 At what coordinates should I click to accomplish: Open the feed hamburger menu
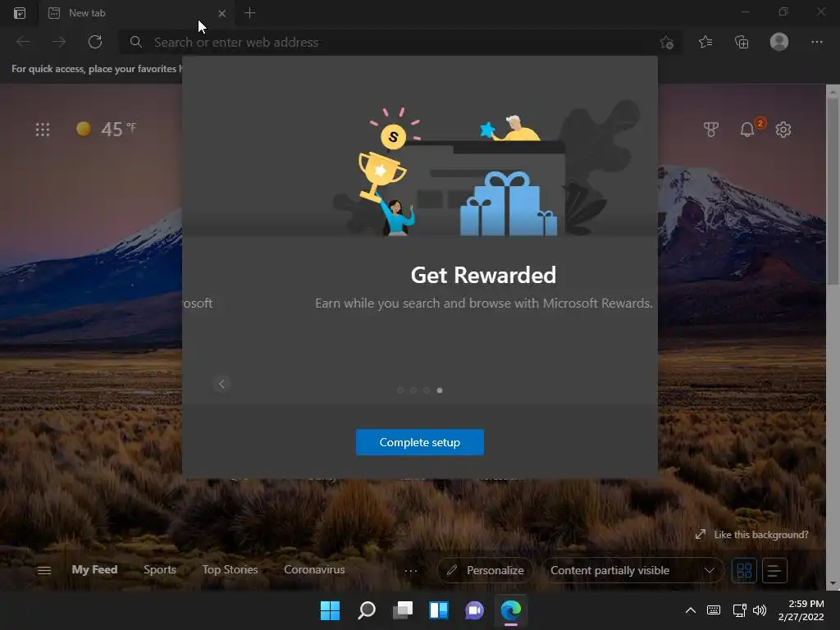pyautogui.click(x=44, y=571)
